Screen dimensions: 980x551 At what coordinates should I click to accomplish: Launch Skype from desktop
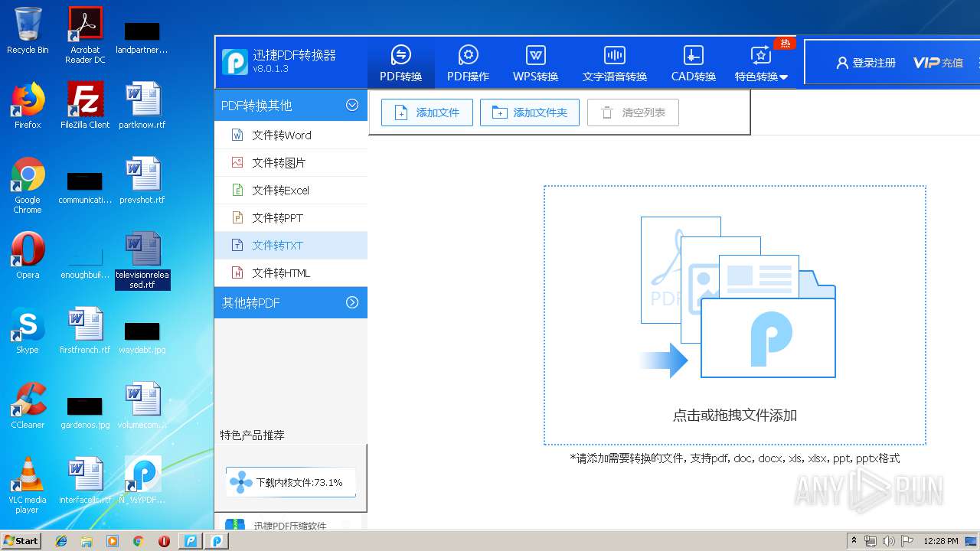tap(28, 331)
